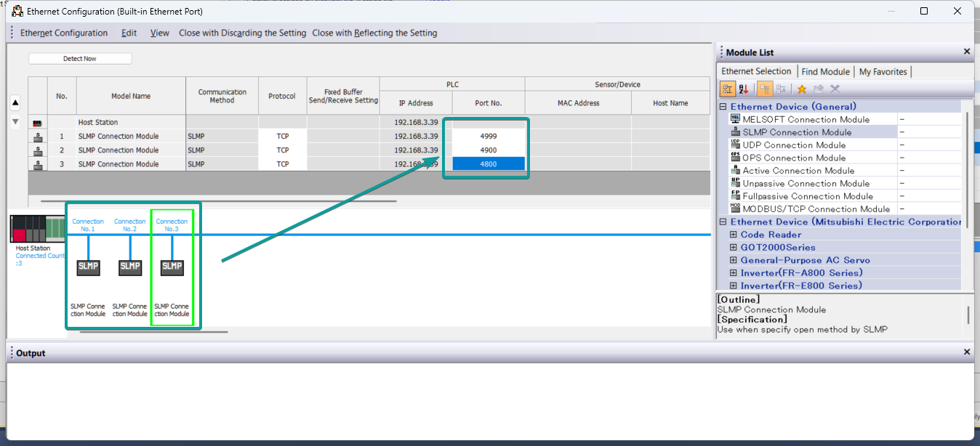Click the add-to-favorites folder icon

pyautogui.click(x=819, y=89)
